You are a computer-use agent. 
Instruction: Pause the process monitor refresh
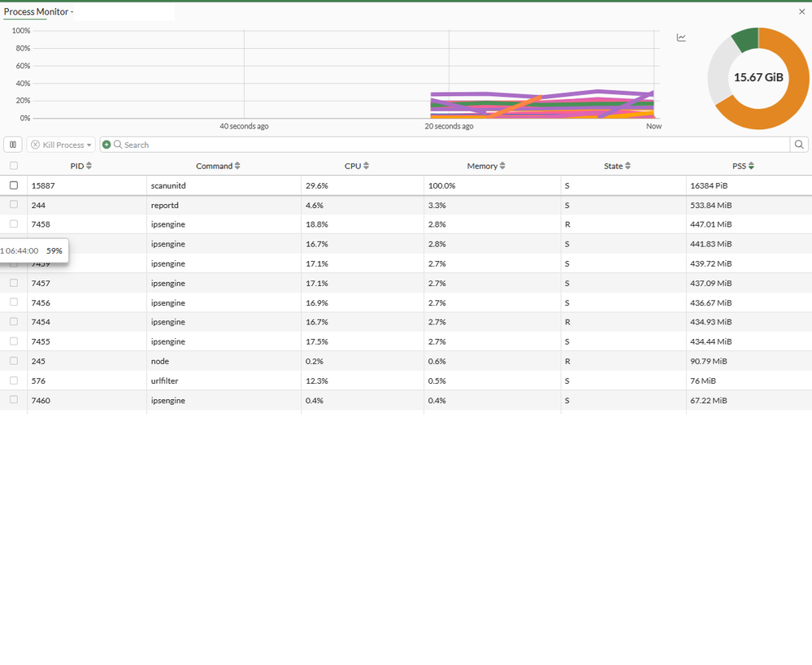pos(13,145)
